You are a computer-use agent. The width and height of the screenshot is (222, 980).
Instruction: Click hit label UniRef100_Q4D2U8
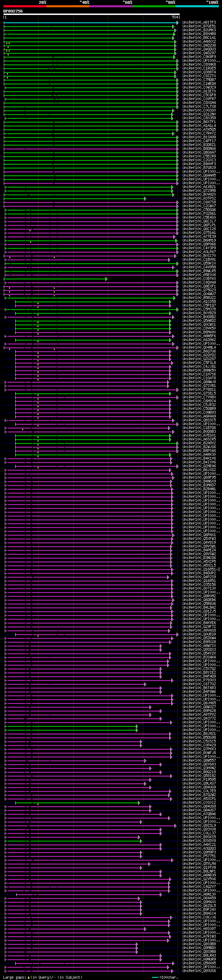[199, 45]
